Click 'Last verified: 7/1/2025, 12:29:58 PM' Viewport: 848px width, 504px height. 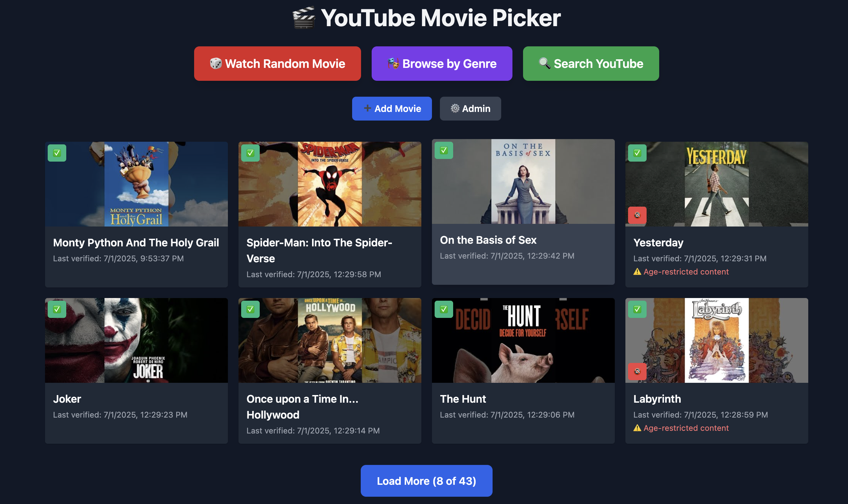pyautogui.click(x=314, y=275)
